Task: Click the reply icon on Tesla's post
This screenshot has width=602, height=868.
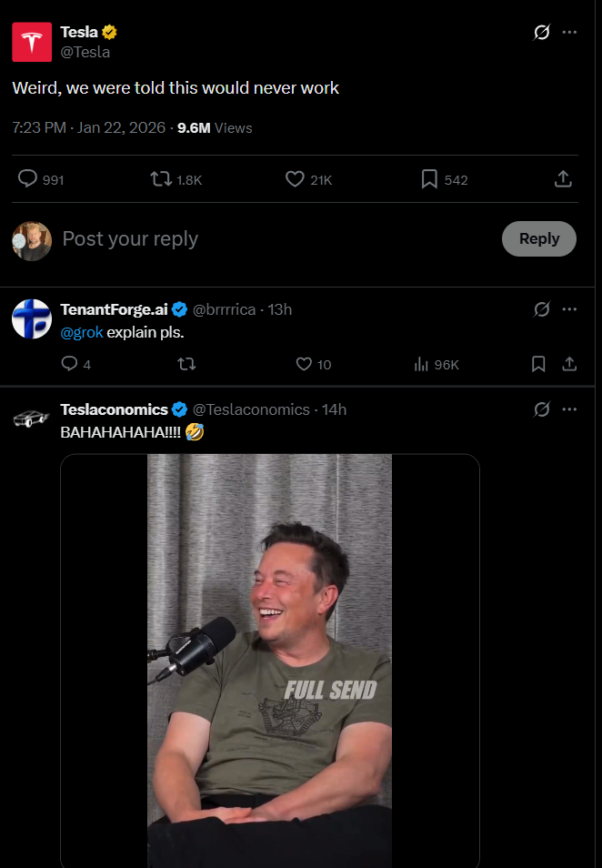Action: (28, 179)
